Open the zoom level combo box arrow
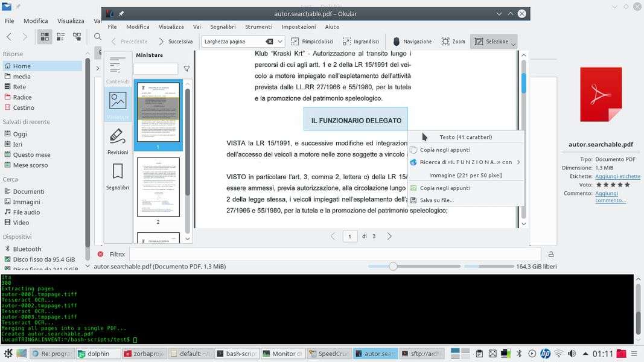This screenshot has height=362, width=644. [x=279, y=42]
